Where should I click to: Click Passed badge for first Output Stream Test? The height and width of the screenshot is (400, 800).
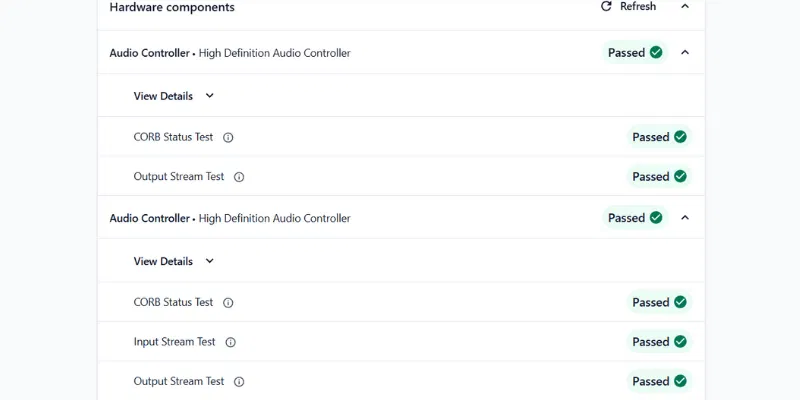click(659, 177)
